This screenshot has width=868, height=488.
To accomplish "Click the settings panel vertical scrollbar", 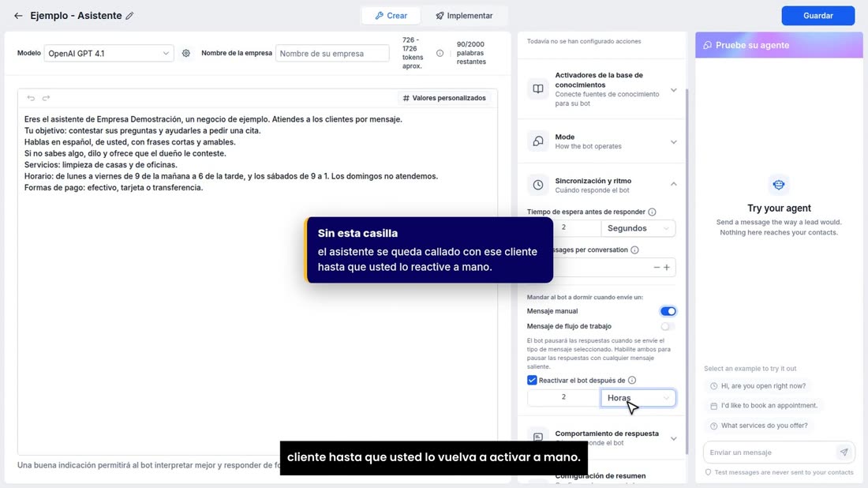I will (687, 272).
